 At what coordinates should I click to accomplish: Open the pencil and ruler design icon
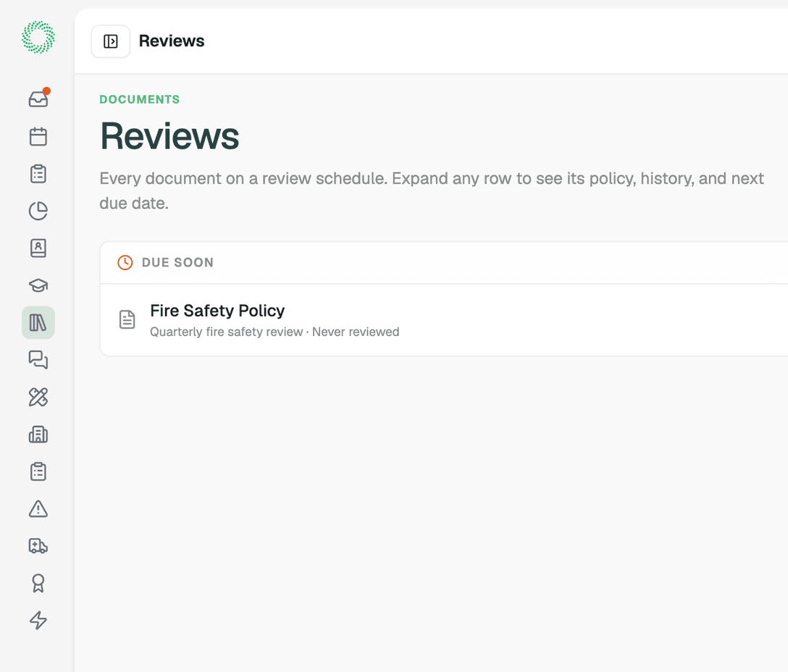click(38, 397)
